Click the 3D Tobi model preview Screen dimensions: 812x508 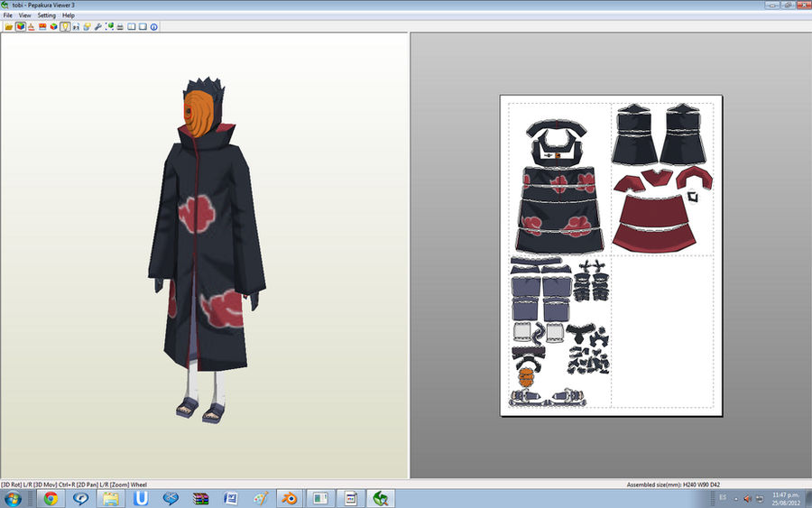click(207, 250)
